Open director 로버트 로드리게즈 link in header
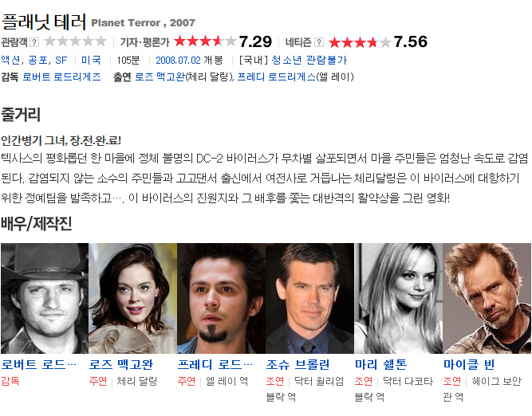 click(61, 77)
